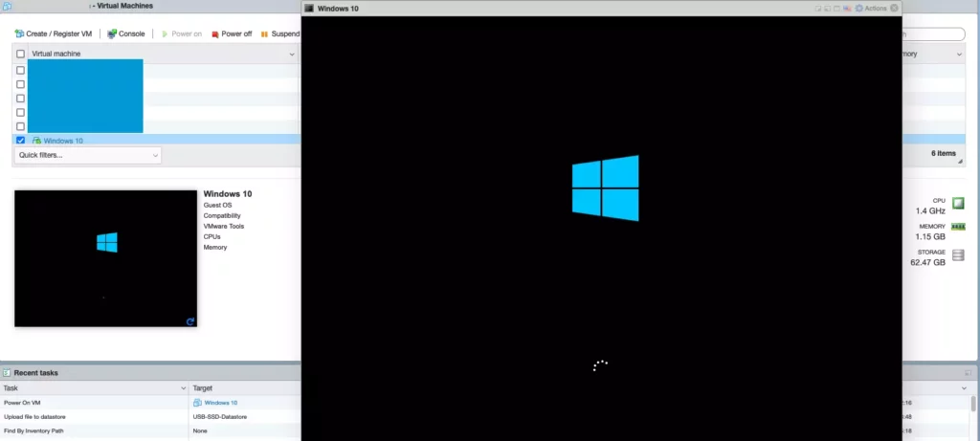Open the Windows 10 link in the Target column
Image resolution: width=980 pixels, height=441 pixels.
point(221,403)
